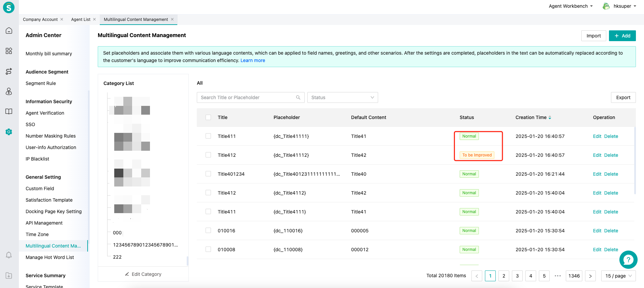Click the Search Title or Placeholder field
The image size is (644, 288).
pyautogui.click(x=250, y=97)
